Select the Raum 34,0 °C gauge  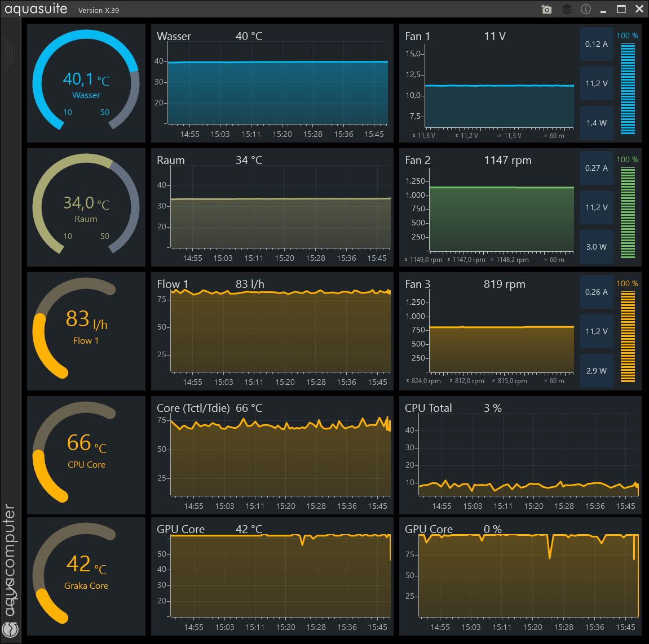(86, 207)
